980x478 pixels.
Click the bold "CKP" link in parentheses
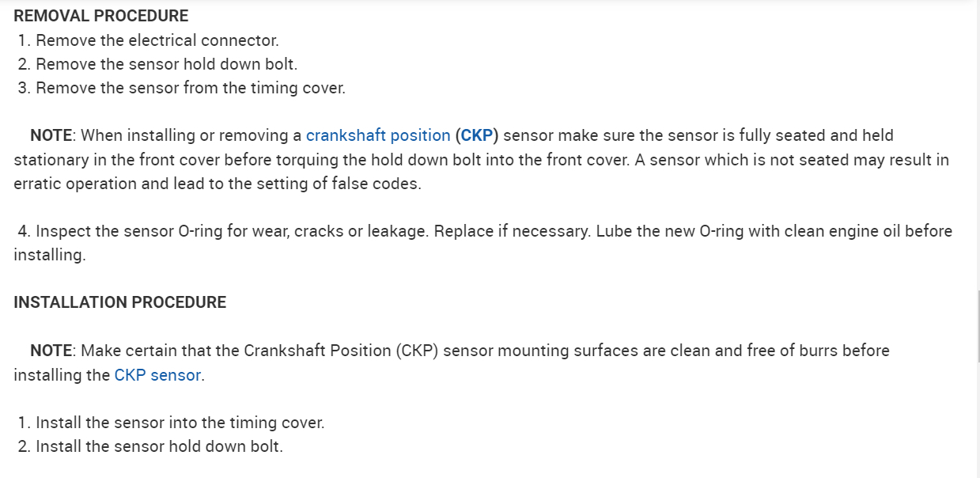477,135
